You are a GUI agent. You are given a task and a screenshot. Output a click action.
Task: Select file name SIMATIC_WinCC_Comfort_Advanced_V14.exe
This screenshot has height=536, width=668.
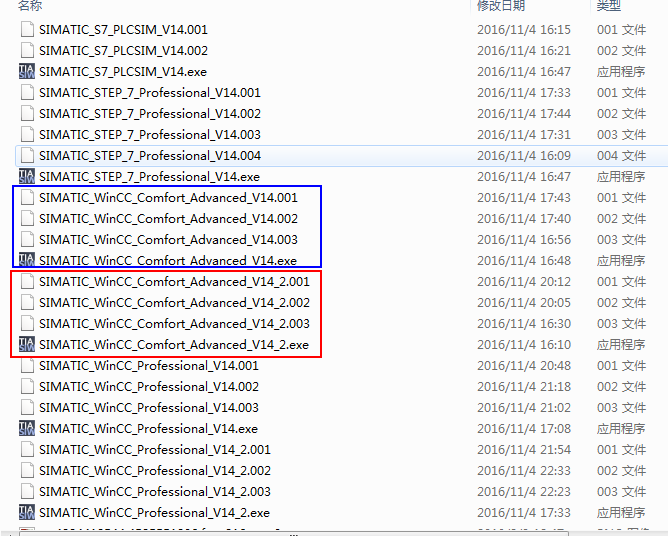168,261
